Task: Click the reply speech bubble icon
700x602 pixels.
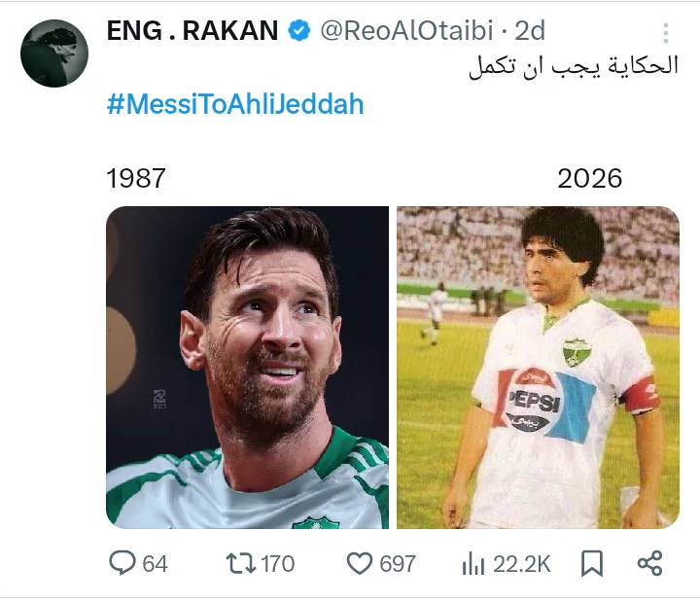Action: click(x=122, y=563)
